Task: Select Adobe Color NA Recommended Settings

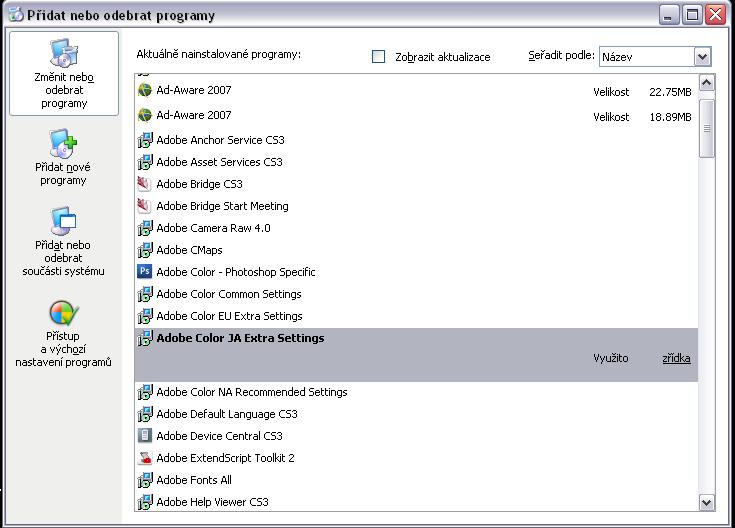Action: point(251,392)
